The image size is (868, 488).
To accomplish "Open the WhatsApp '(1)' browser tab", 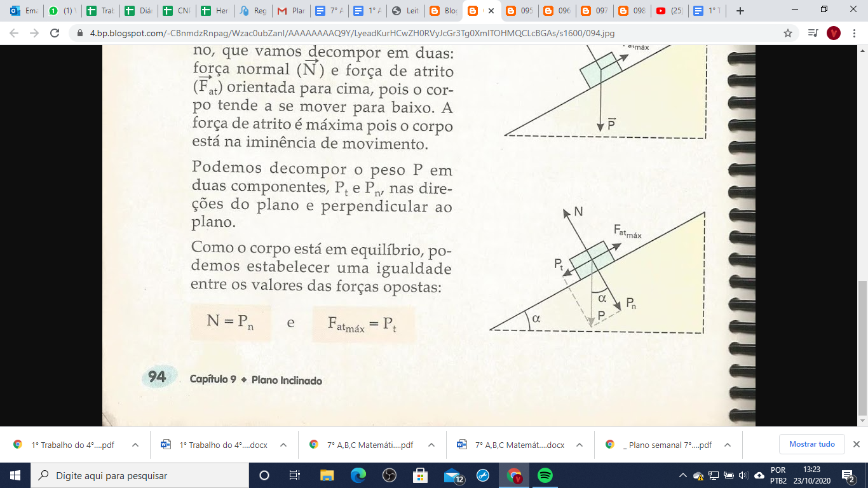I will click(62, 11).
